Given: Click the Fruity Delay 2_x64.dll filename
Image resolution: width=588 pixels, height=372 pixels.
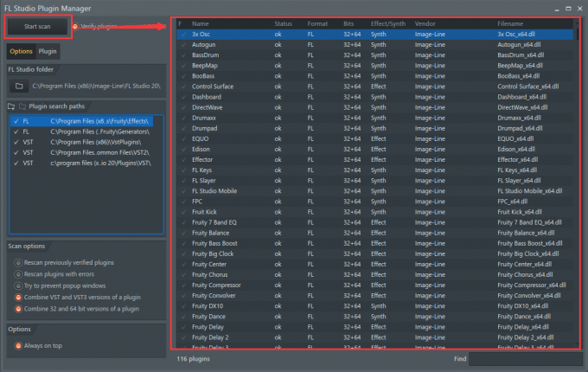Looking at the screenshot, I should [525, 337].
